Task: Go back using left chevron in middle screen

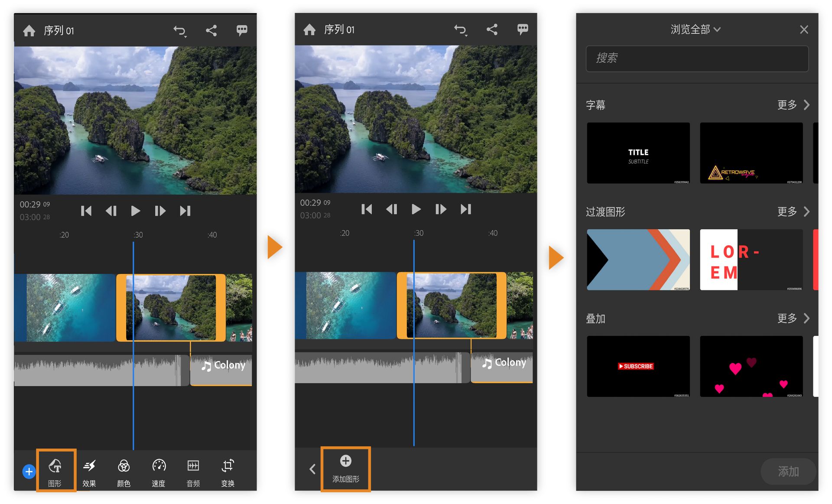Action: click(312, 469)
